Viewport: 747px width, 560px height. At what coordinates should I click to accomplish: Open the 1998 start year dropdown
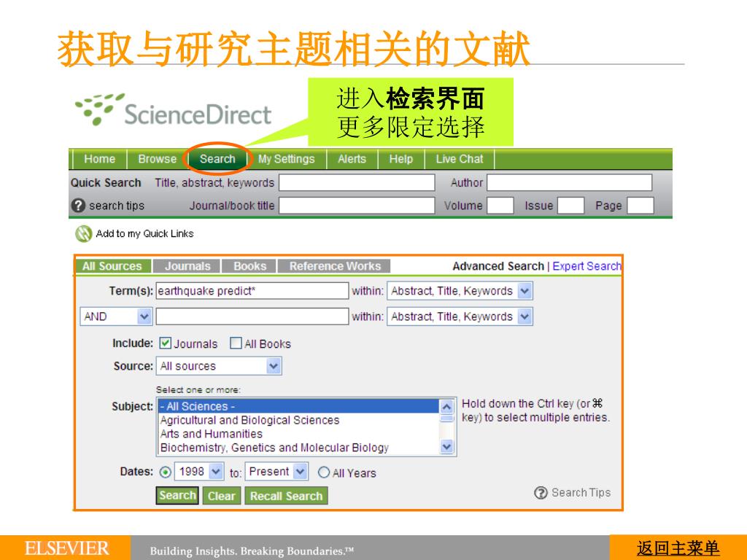click(198, 472)
